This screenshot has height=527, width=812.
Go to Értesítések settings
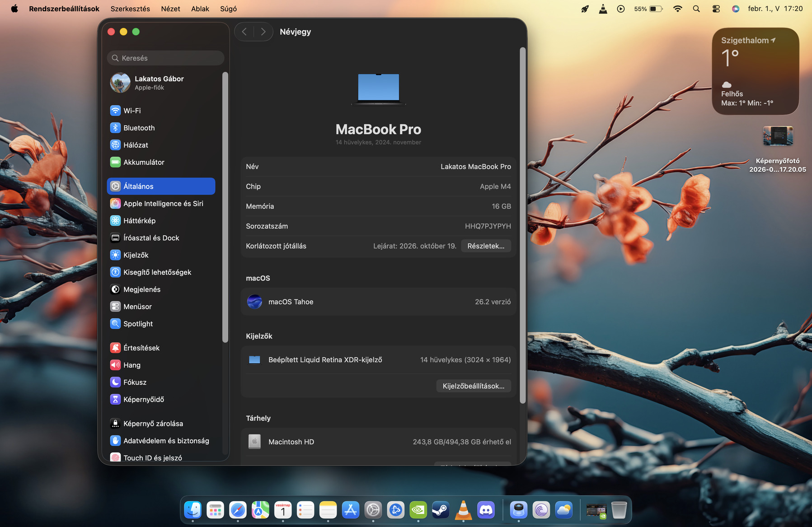click(x=161, y=348)
